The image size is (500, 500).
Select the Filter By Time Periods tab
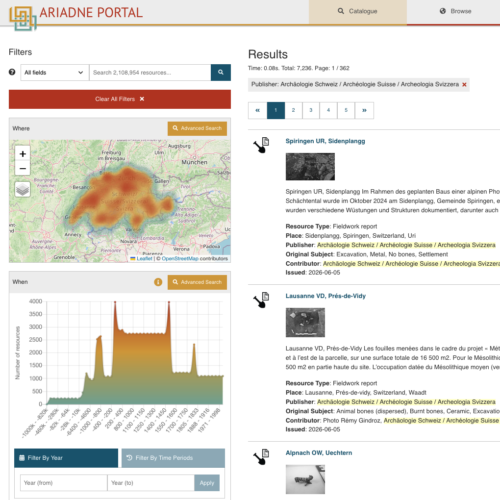tap(173, 458)
